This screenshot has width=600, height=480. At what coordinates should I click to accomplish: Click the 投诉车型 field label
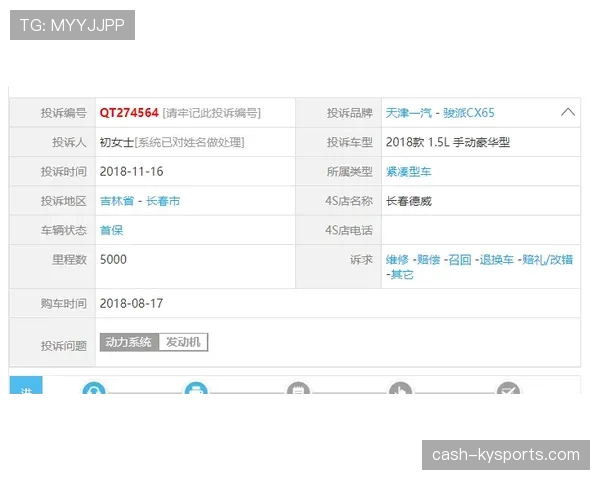click(x=350, y=142)
